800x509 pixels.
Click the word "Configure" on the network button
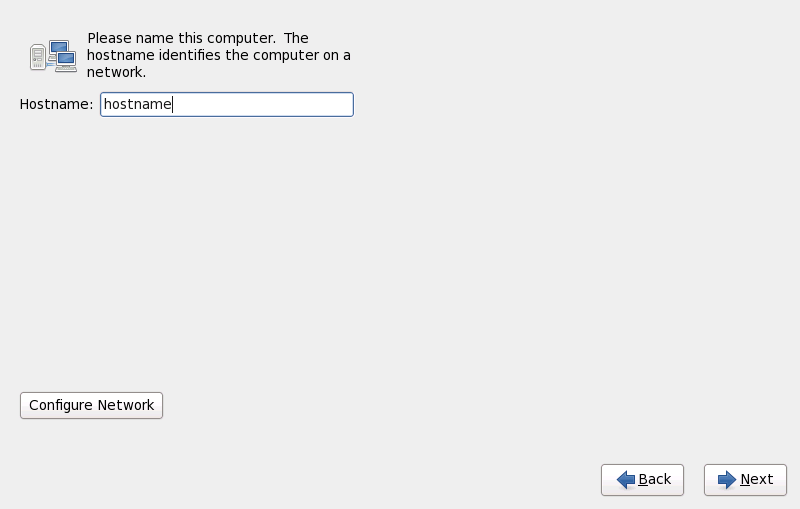tap(60, 405)
